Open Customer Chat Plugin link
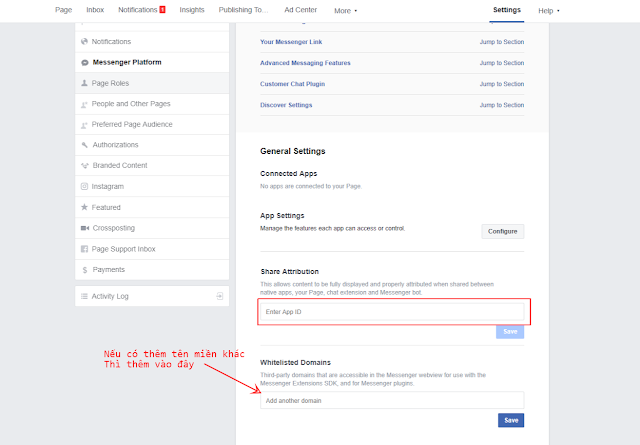This screenshot has height=445, width=640. tap(293, 84)
